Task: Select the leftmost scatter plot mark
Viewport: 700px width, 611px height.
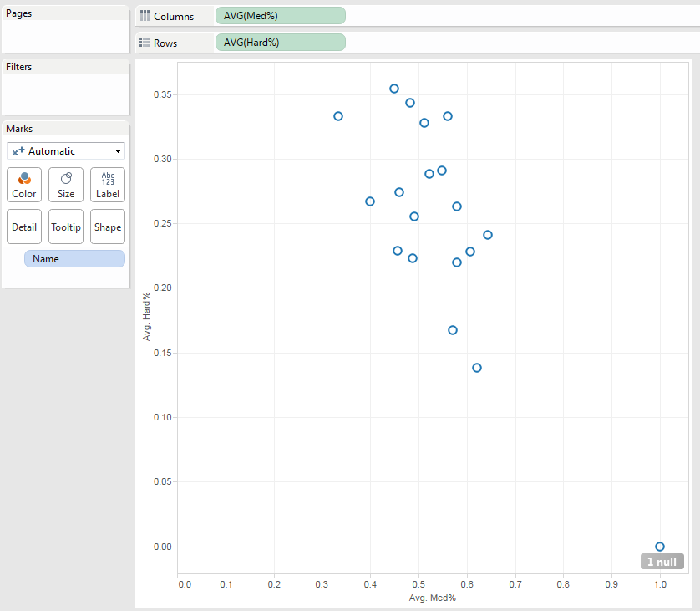Action: click(x=337, y=116)
